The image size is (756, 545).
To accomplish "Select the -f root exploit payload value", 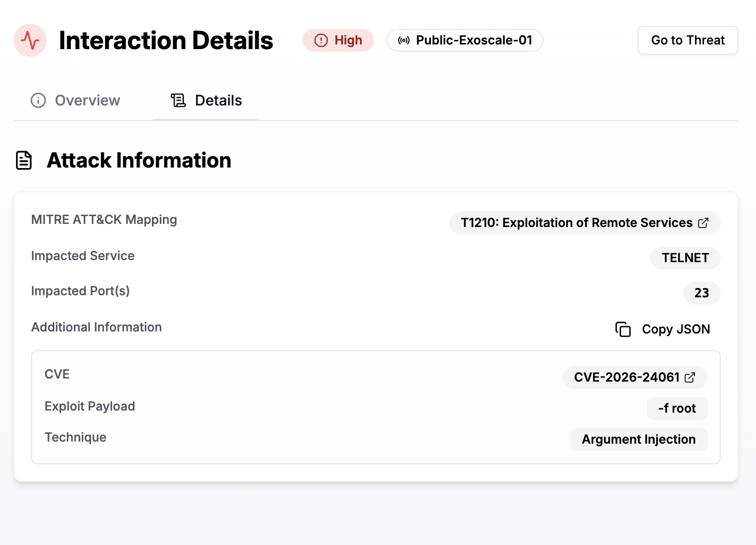I will (677, 408).
